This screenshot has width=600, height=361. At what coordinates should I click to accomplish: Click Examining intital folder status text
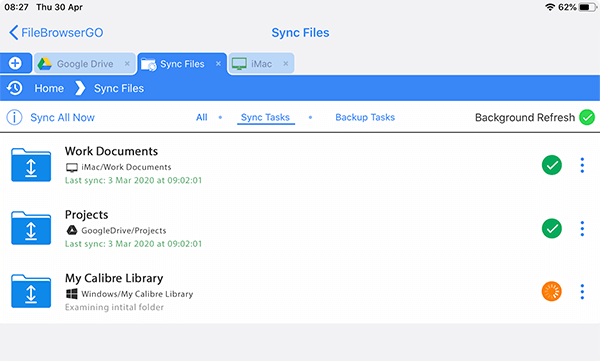(x=114, y=307)
